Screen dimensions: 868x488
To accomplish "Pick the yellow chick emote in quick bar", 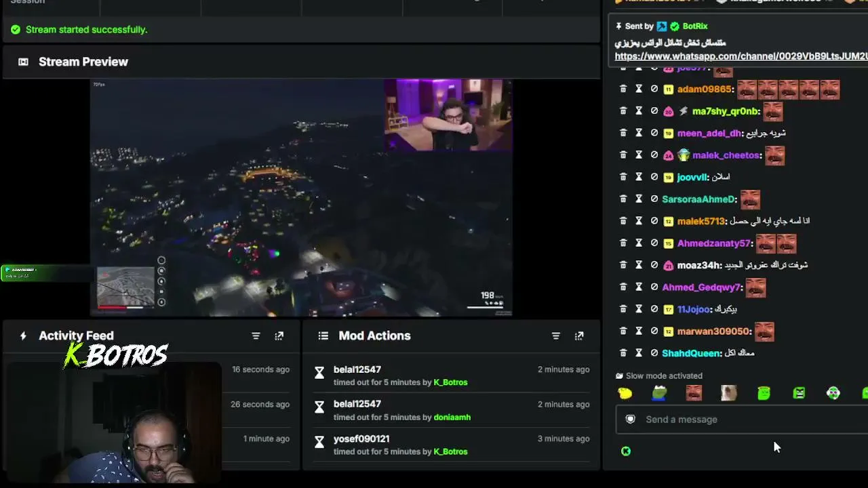I will pyautogui.click(x=625, y=393).
